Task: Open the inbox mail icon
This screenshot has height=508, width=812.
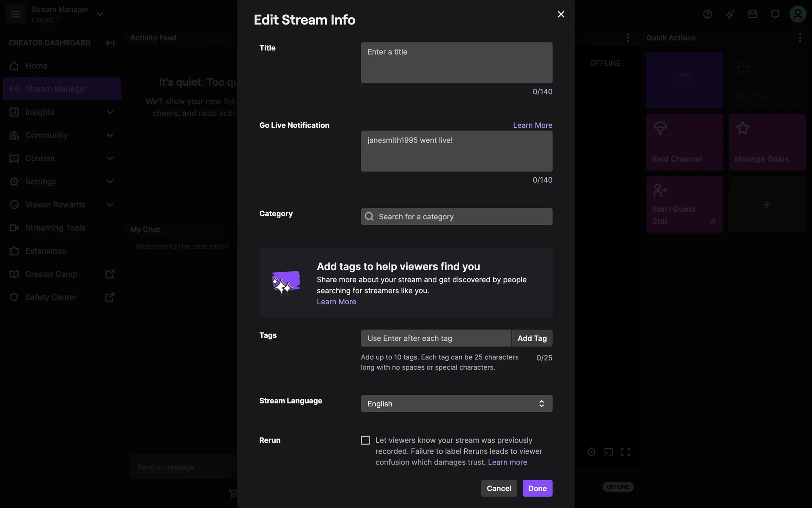Action: [752, 14]
